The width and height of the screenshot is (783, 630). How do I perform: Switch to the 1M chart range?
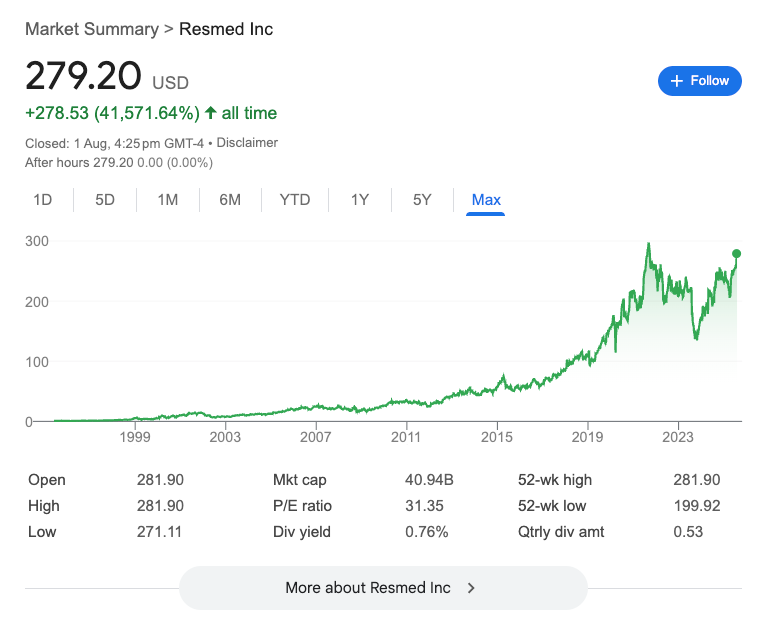click(168, 200)
